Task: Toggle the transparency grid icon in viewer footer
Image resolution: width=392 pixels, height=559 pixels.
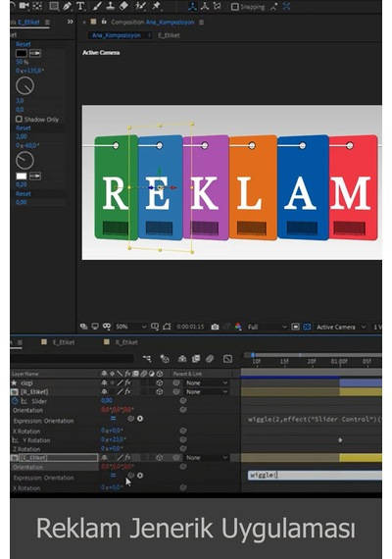Action: [307, 327]
